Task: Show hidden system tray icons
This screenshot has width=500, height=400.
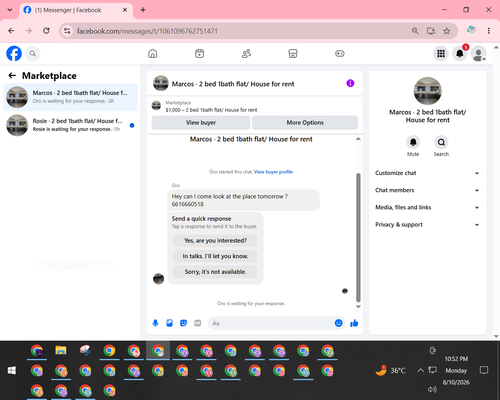Action: (x=420, y=370)
